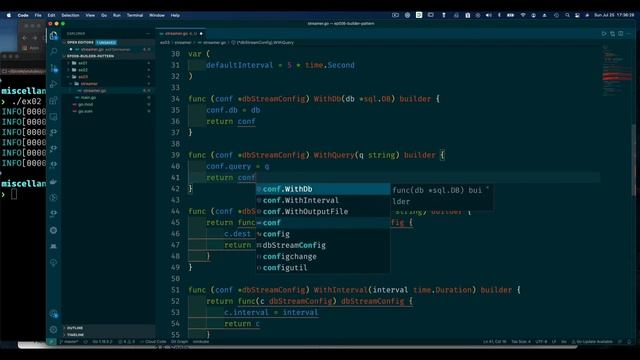Expand the ex02 folder
This screenshot has width=640, height=360.
[82, 70]
